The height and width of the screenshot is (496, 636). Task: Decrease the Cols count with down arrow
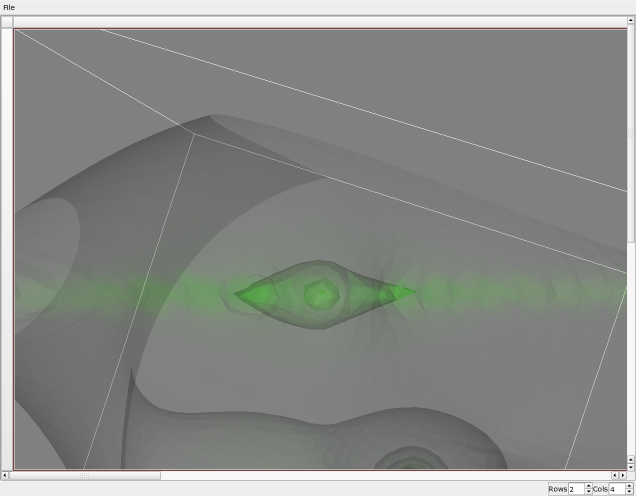click(x=629, y=492)
